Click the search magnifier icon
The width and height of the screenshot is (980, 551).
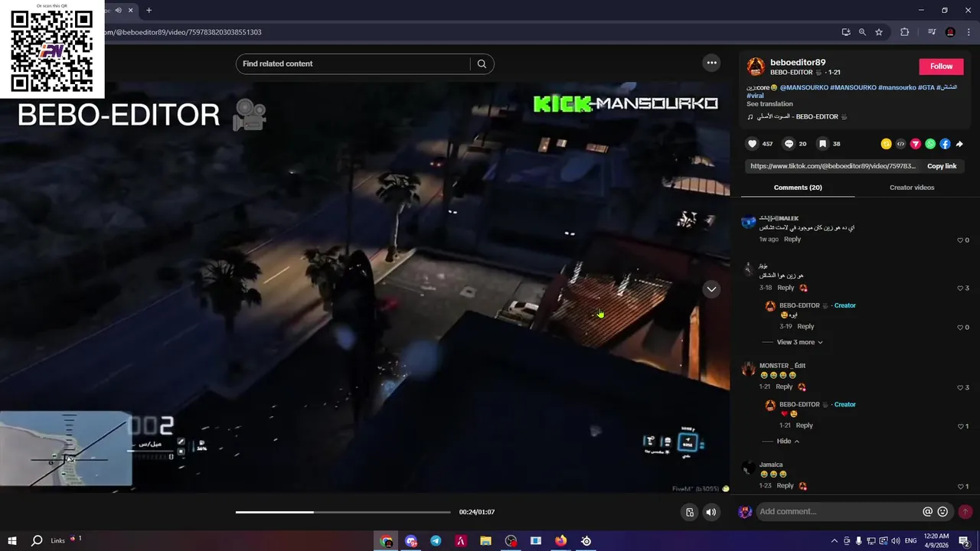tap(482, 64)
